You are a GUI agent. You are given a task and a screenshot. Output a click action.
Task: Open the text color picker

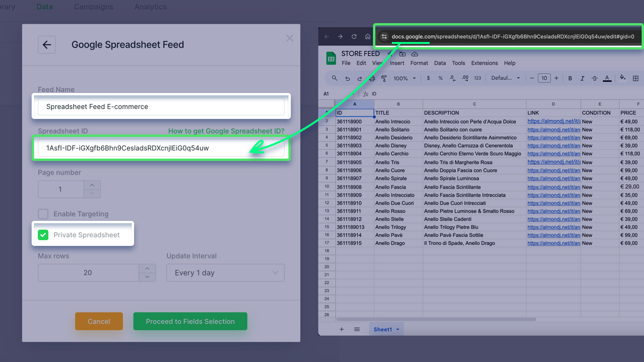click(x=607, y=78)
